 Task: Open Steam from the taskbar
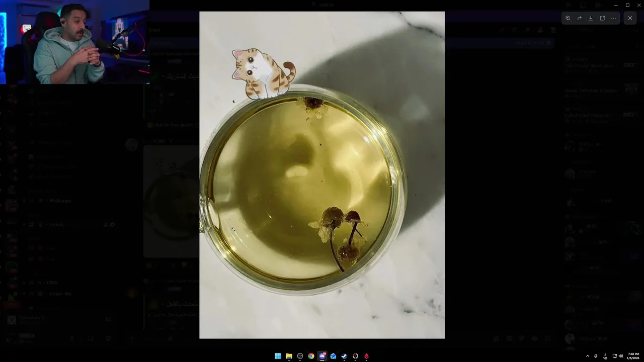click(x=344, y=356)
